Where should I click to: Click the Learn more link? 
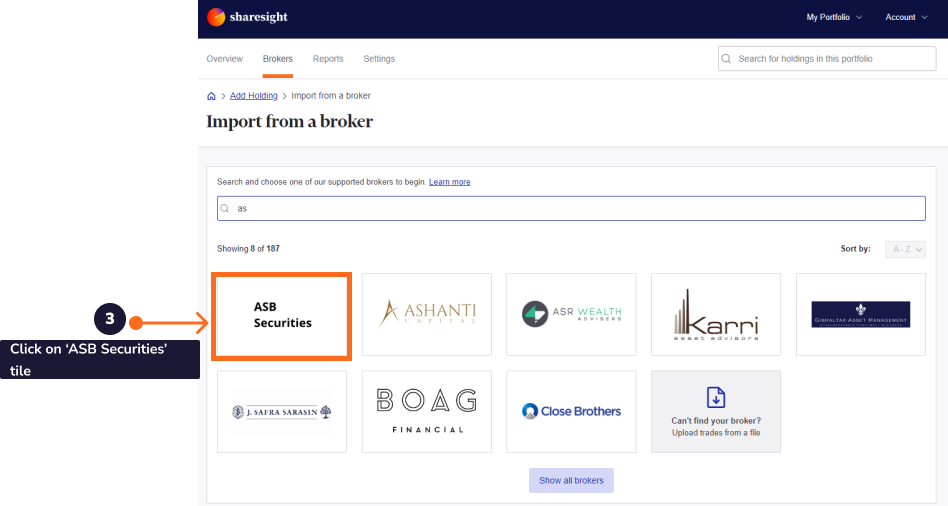tap(449, 182)
